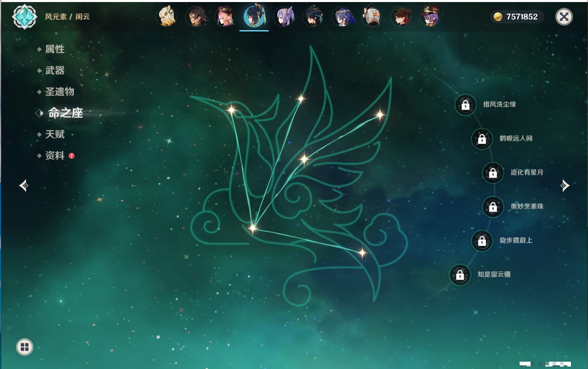The height and width of the screenshot is (369, 588).
Task: Go to next character with right arrow
Action: [565, 186]
